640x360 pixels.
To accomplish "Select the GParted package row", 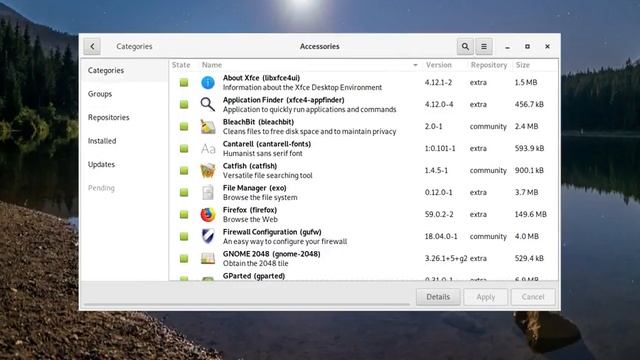I will pyautogui.click(x=363, y=276).
